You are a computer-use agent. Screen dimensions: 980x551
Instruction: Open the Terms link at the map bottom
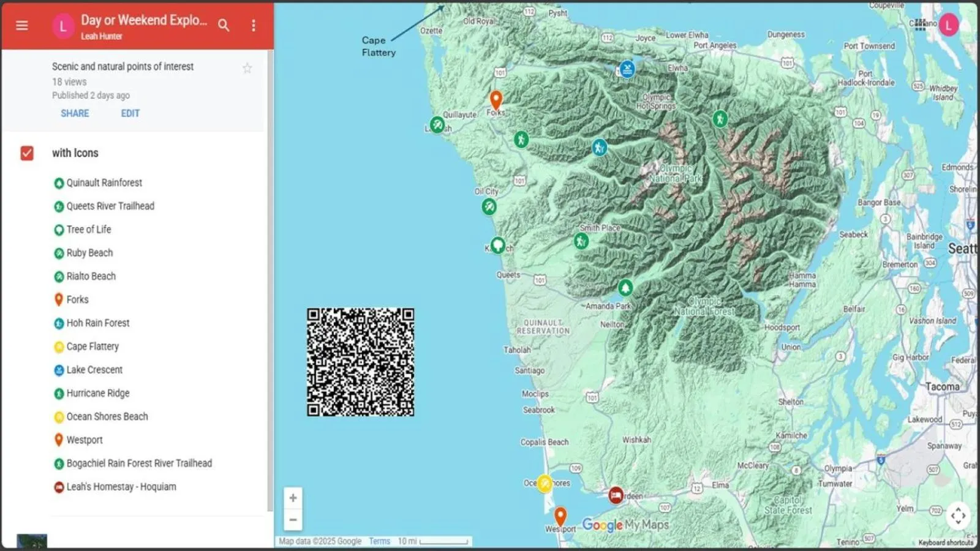pyautogui.click(x=379, y=541)
